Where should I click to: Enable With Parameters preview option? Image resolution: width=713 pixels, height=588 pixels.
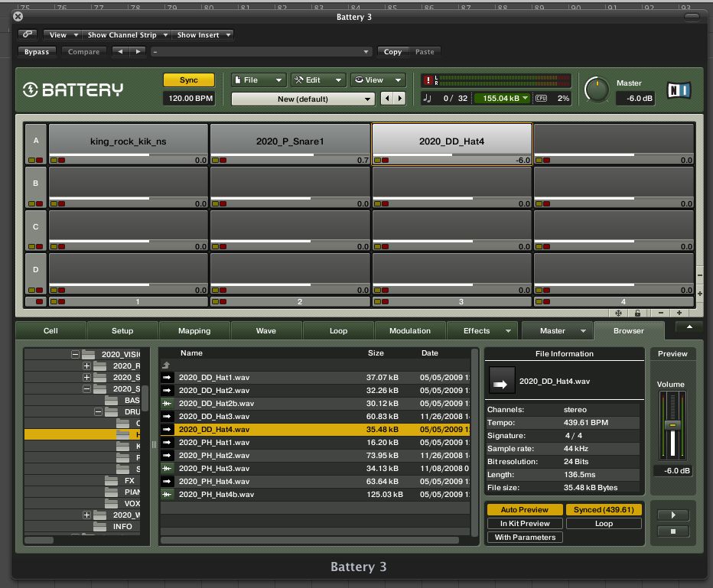coord(525,537)
